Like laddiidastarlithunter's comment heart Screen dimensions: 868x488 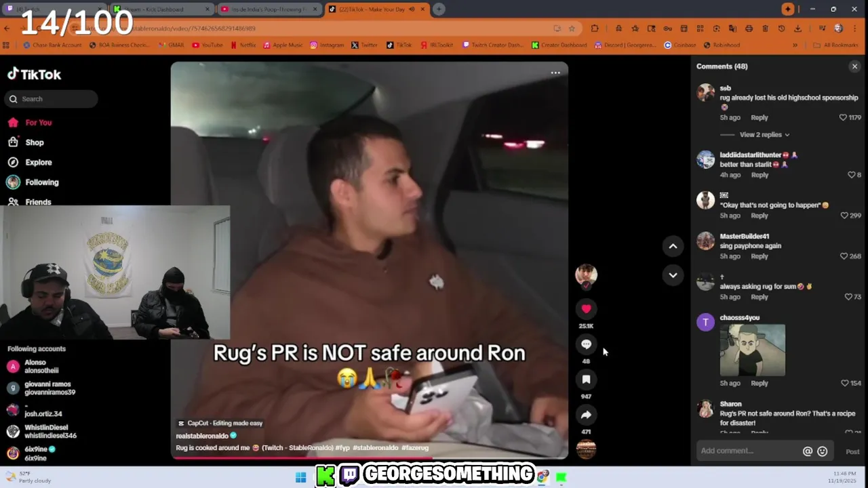click(851, 175)
